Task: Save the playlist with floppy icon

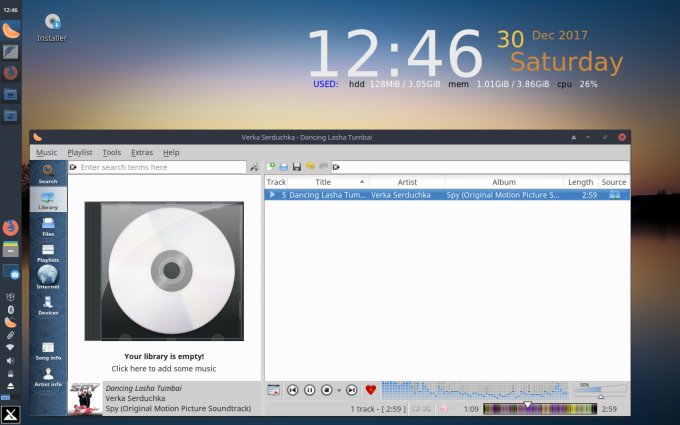Action: [297, 167]
